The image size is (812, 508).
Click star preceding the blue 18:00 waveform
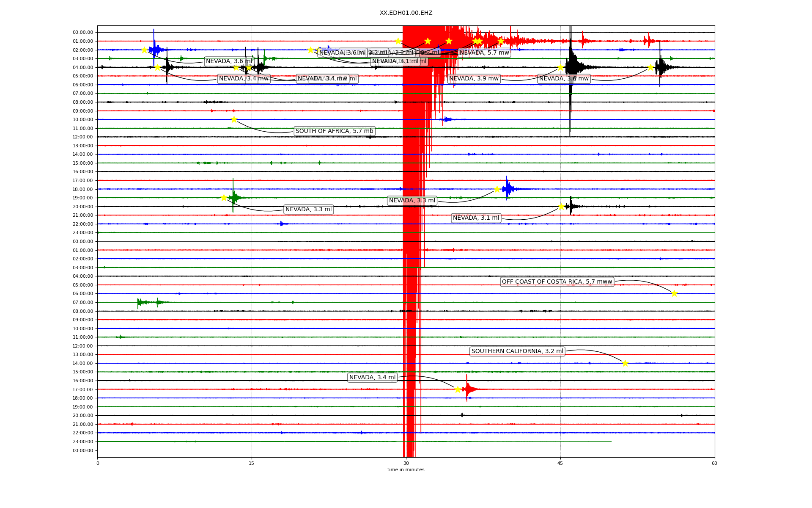497,189
